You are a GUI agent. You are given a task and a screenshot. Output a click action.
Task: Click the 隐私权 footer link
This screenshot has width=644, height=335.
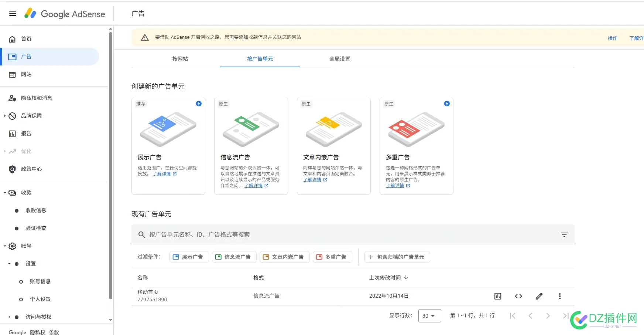pyautogui.click(x=38, y=332)
